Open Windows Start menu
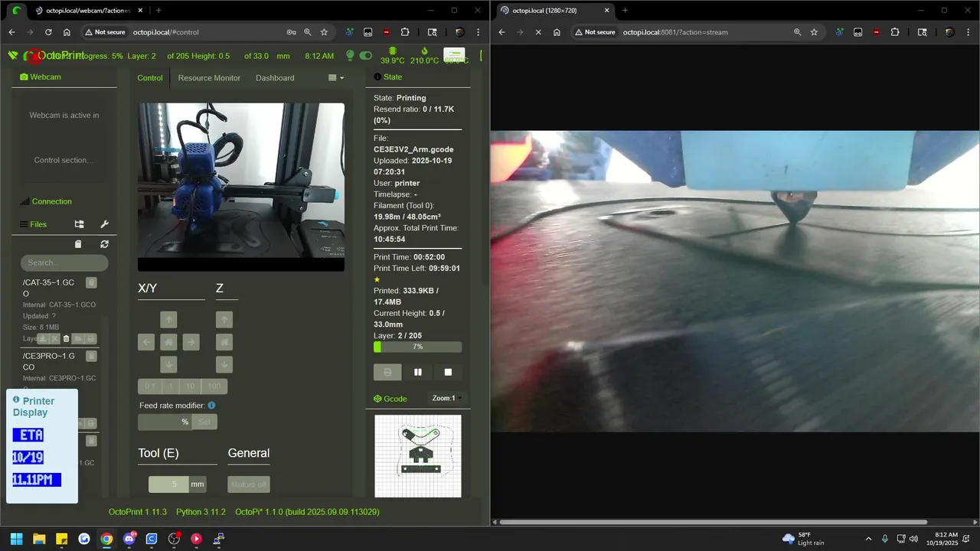 coord(16,539)
